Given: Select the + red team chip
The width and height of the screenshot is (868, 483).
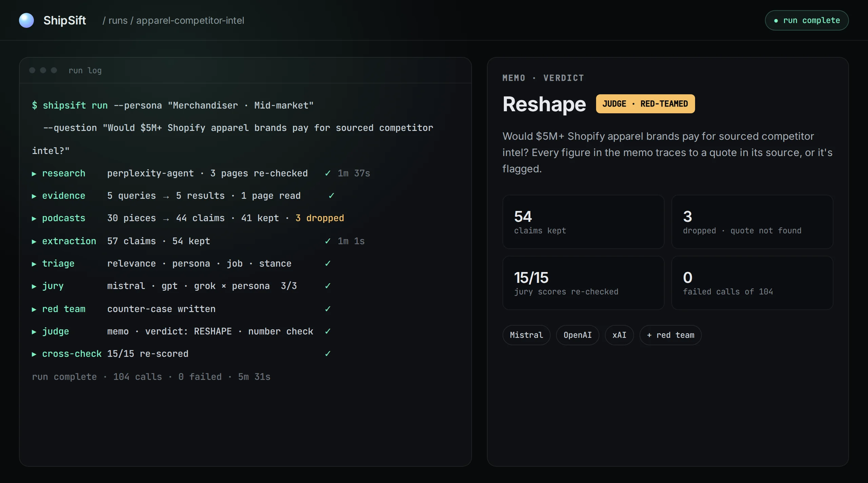Looking at the screenshot, I should tap(670, 335).
